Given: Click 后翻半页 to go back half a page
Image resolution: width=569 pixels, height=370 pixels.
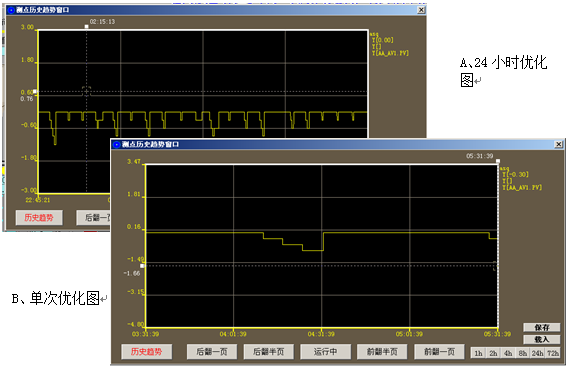Looking at the screenshot, I should (x=269, y=352).
